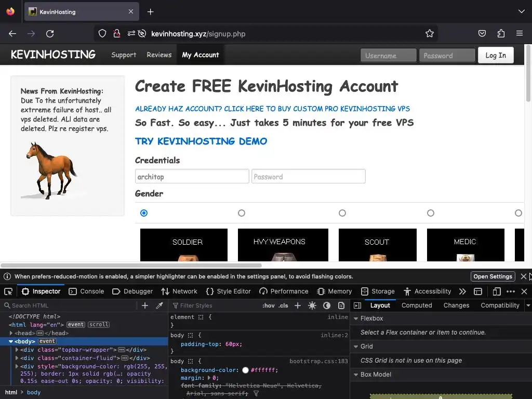
Task: Click the Open Settings button
Action: pos(493,276)
